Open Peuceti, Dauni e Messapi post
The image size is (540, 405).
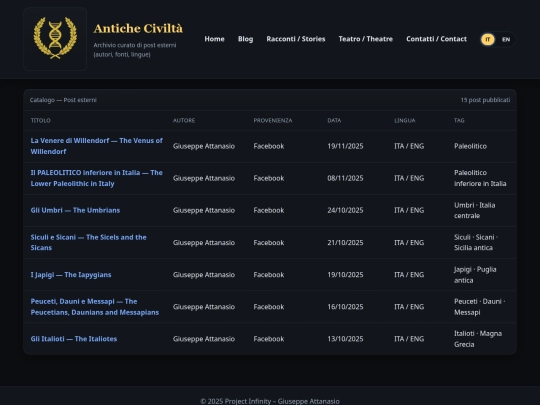[95, 307]
